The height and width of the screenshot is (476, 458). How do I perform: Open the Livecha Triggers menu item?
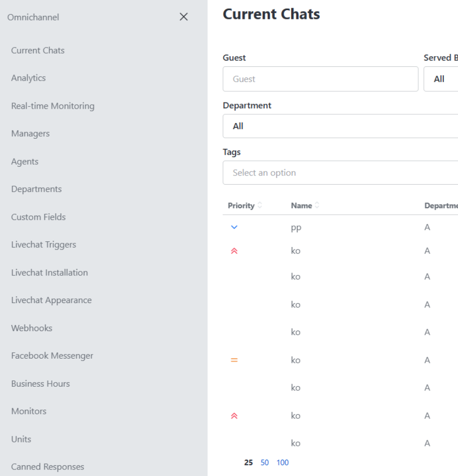click(43, 244)
